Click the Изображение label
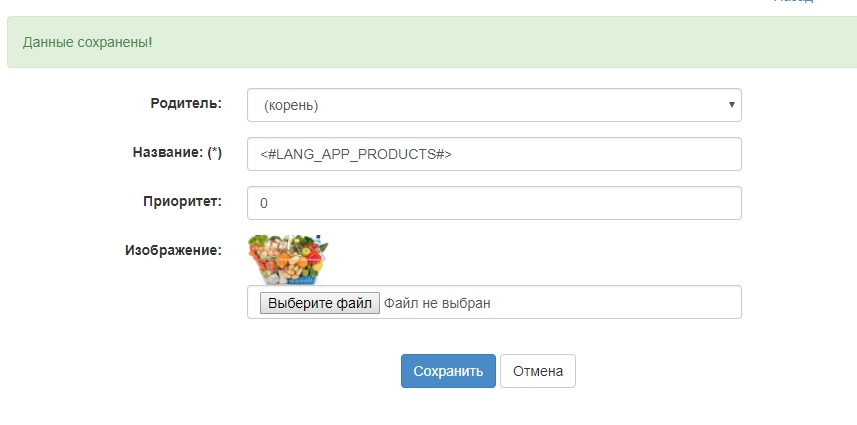Image resolution: width=857 pixels, height=425 pixels. [173, 250]
